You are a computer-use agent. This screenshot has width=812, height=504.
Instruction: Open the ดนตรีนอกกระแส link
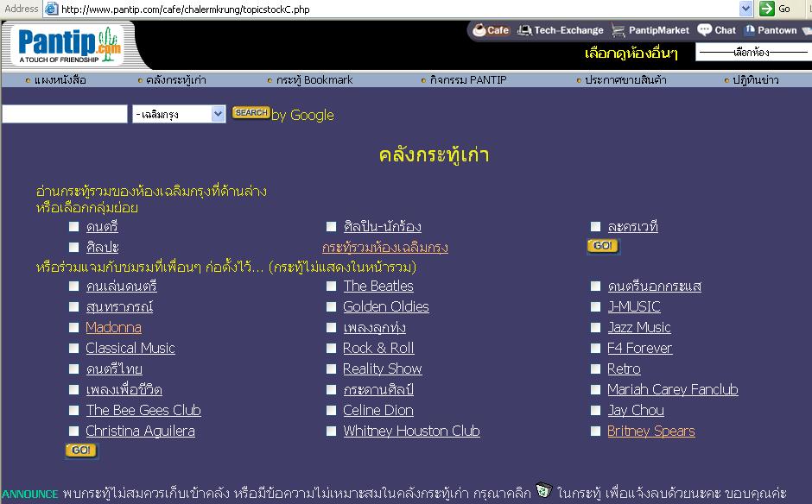(655, 287)
